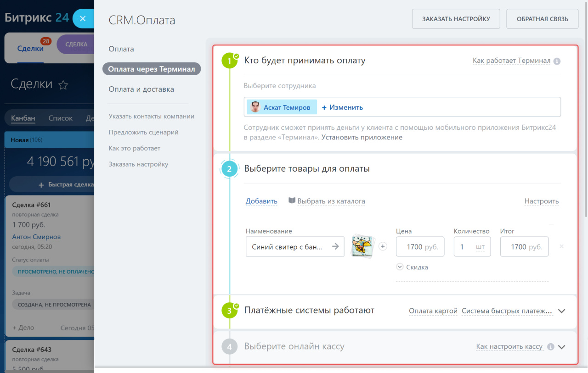Click the Настроить link in products

click(542, 201)
